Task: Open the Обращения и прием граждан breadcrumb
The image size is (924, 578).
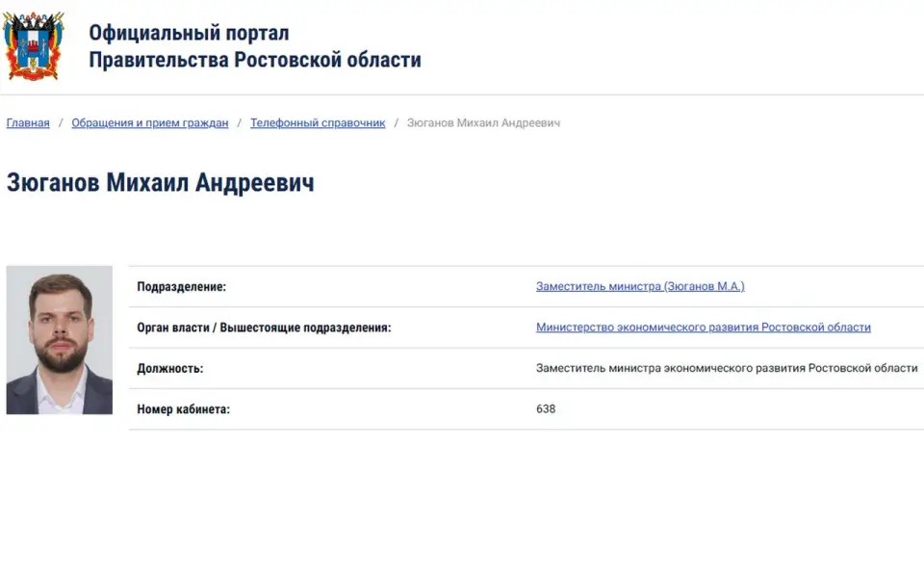Action: point(150,122)
